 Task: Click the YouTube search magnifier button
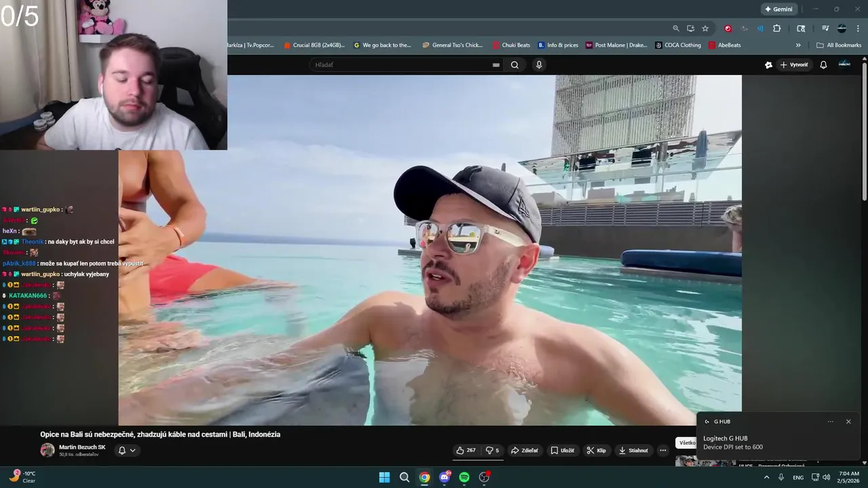click(515, 65)
